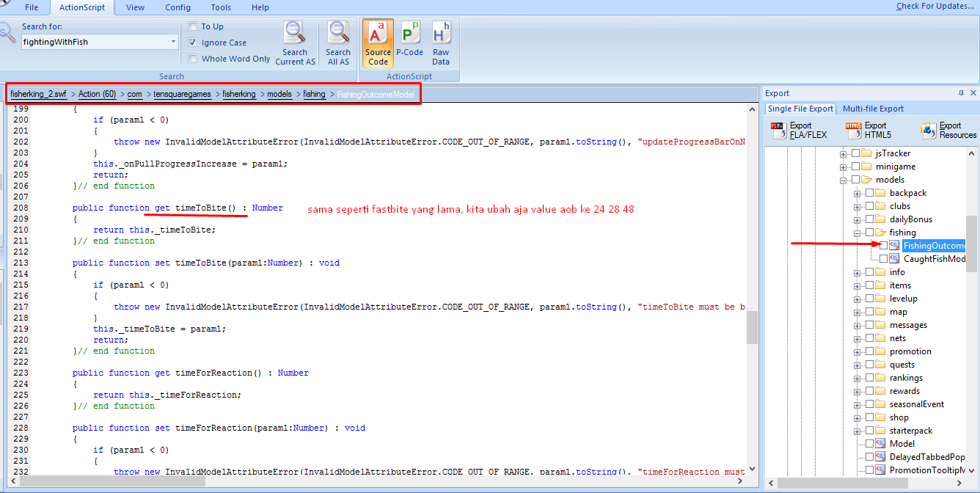This screenshot has height=493, width=980.
Task: Open the Config ribbon tab
Action: pyautogui.click(x=178, y=7)
